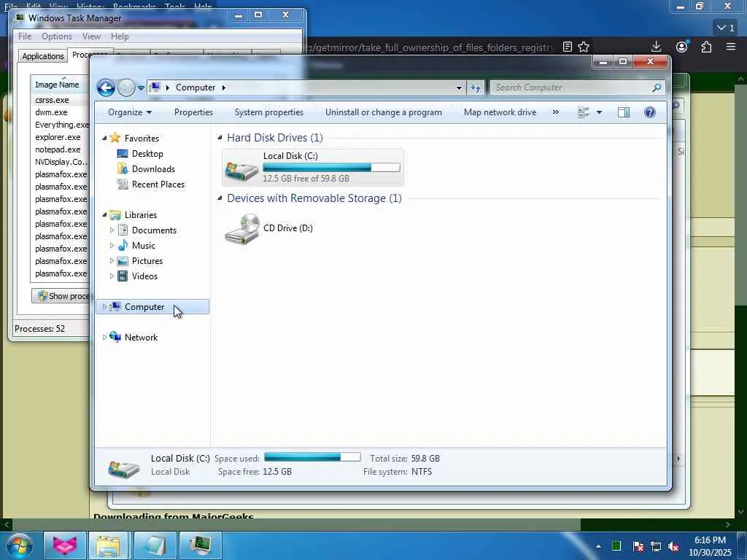
Task: Open Task Manager View menu
Action: 91,36
